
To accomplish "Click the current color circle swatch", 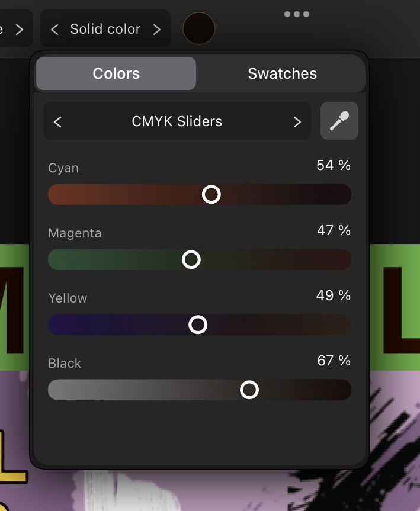I will 198,28.
